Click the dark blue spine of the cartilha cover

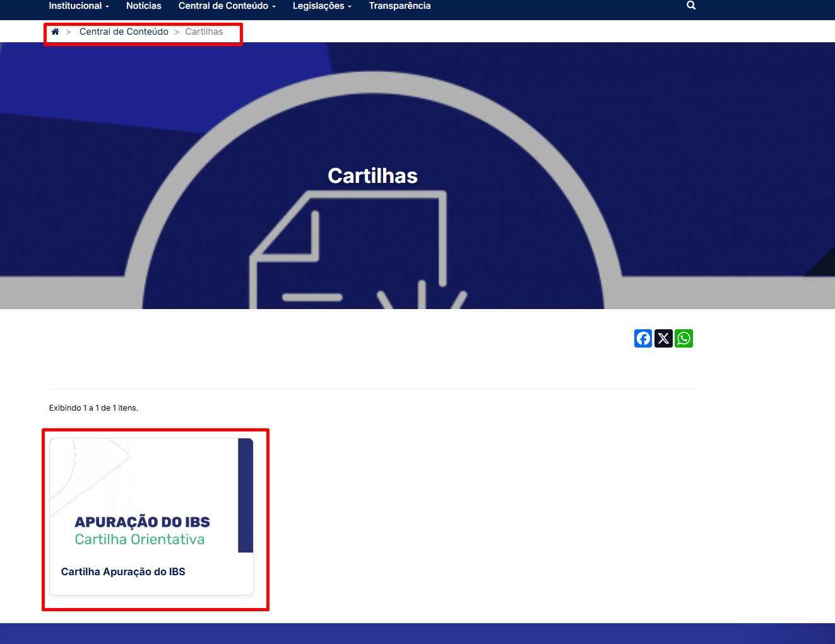click(x=246, y=495)
